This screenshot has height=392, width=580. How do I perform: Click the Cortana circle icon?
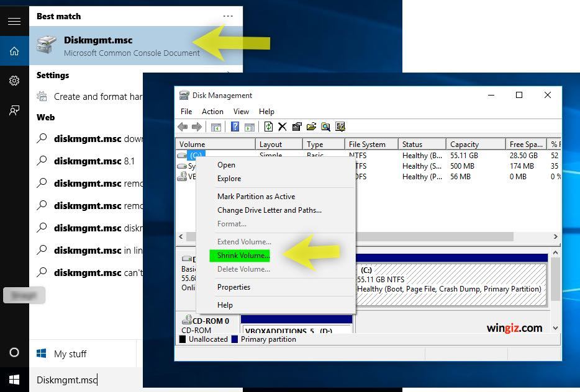click(14, 352)
